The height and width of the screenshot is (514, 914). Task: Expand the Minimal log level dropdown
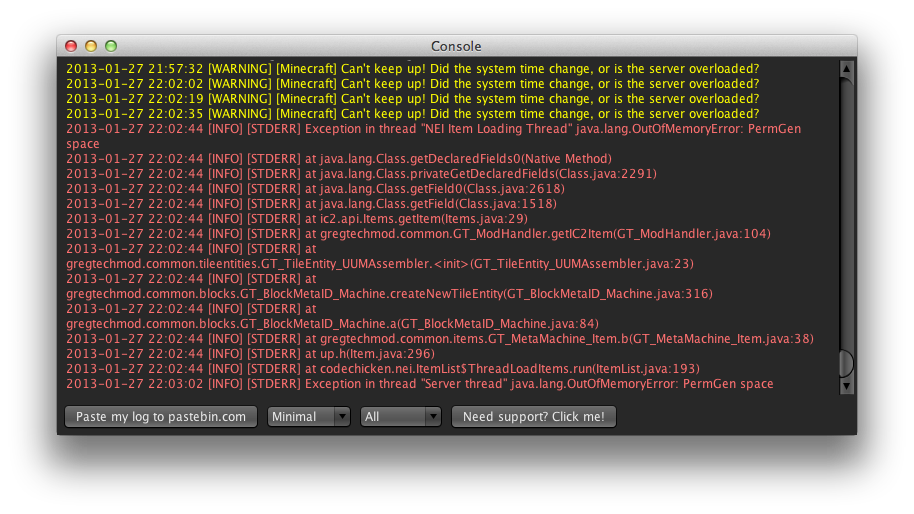[x=308, y=417]
